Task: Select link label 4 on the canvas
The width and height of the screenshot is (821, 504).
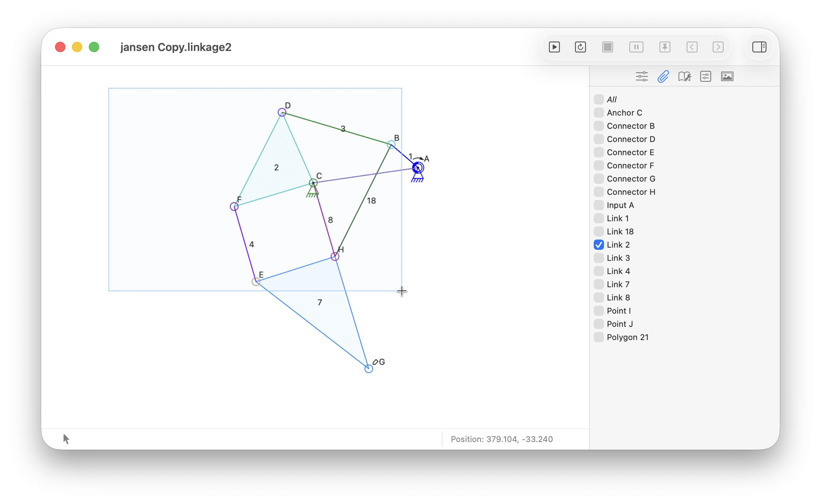Action: pyautogui.click(x=252, y=244)
